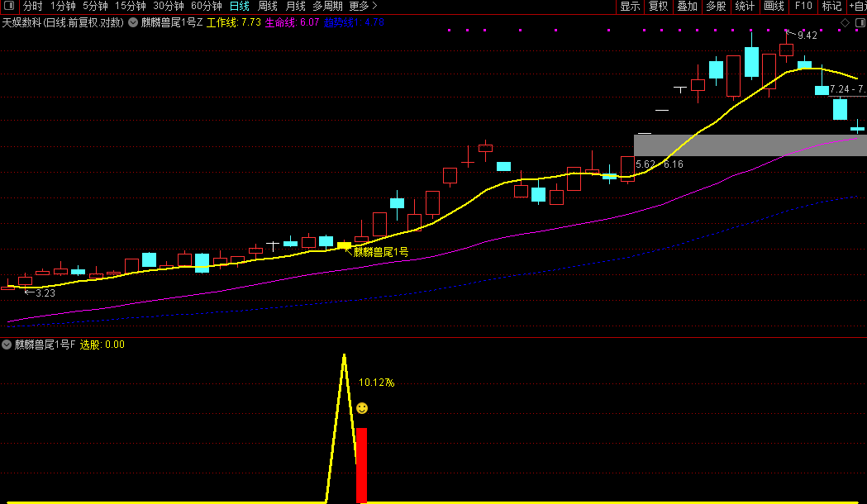Select the 周线 weekly period tab
The height and width of the screenshot is (504, 867).
268,6
